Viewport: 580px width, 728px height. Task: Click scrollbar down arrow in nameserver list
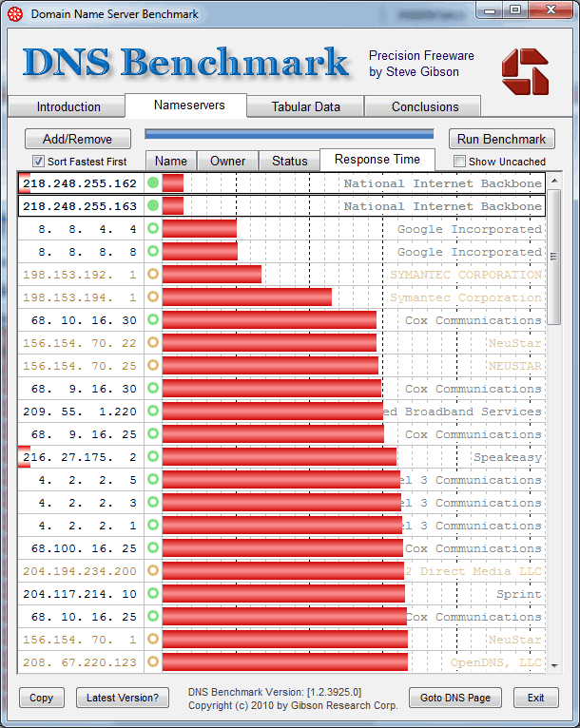(554, 665)
